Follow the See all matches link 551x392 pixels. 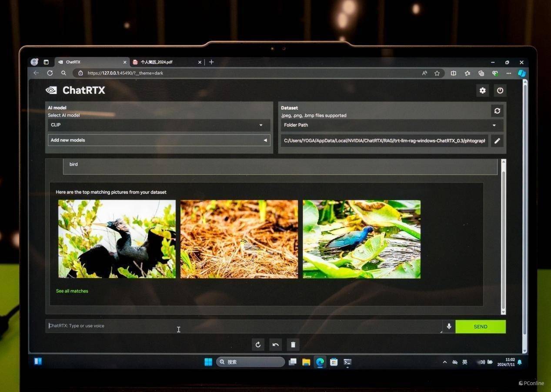[x=72, y=291]
